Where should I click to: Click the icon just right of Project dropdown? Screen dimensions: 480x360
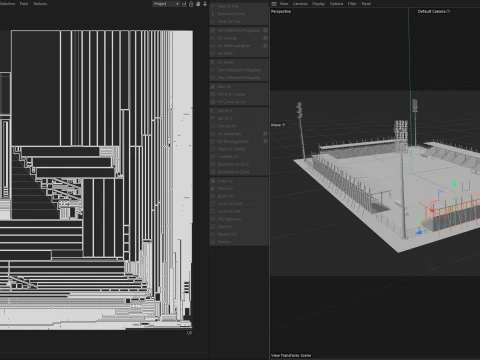pyautogui.click(x=184, y=4)
